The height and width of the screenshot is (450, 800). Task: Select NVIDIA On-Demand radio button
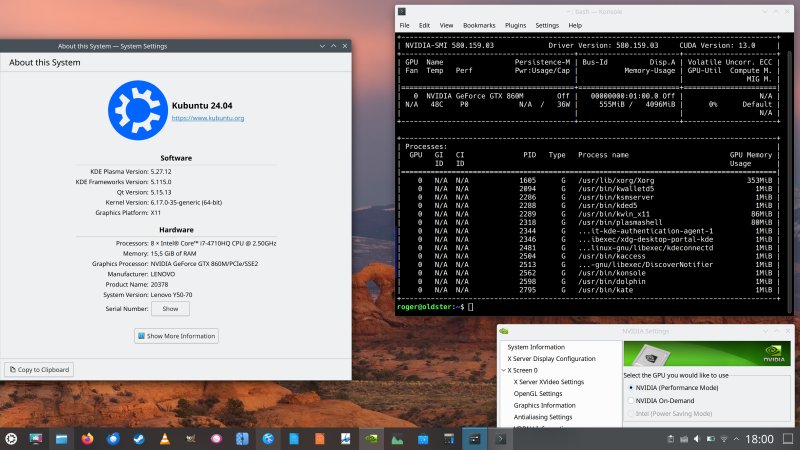coord(661,401)
